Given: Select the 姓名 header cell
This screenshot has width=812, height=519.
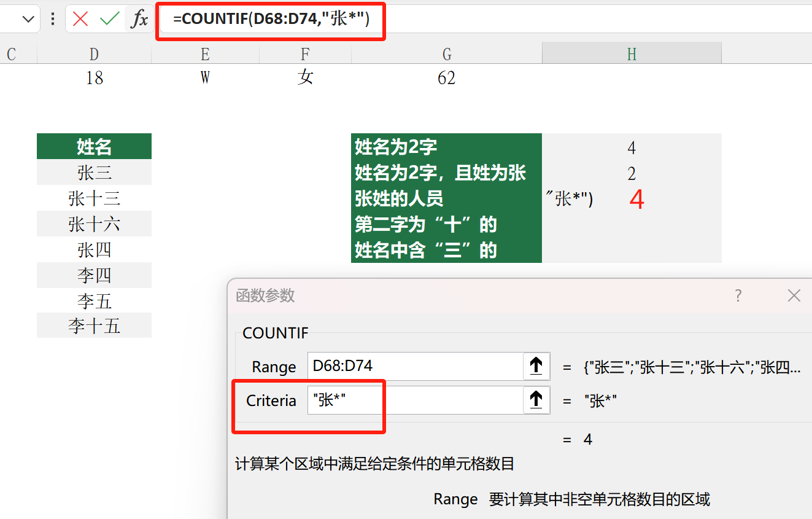Looking at the screenshot, I should coord(94,147).
